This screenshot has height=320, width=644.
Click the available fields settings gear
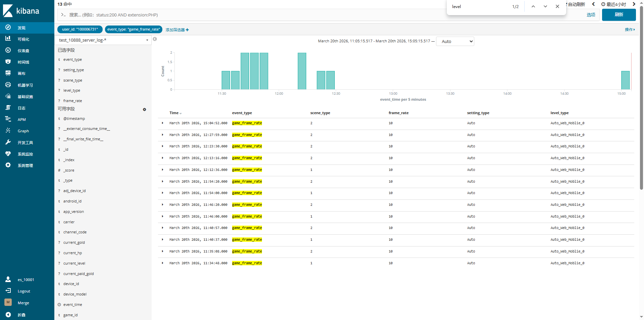(x=145, y=109)
